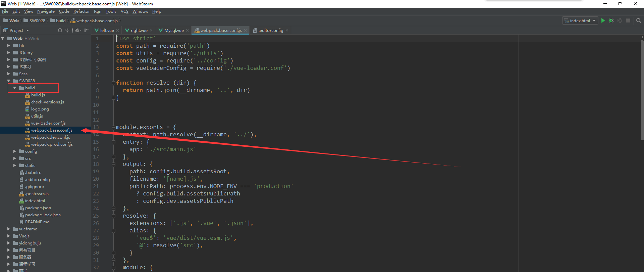Click the editor vertical scrollbar
This screenshot has width=644, height=272.
[x=642, y=90]
